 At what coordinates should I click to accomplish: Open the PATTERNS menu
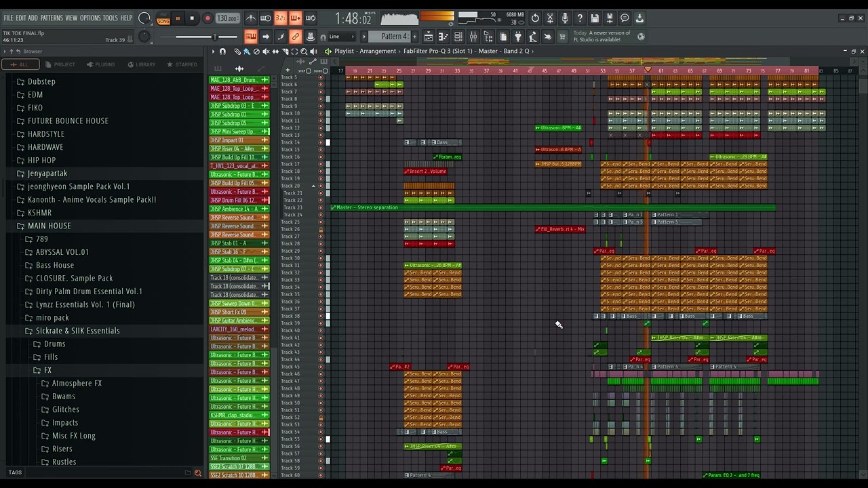pos(52,18)
